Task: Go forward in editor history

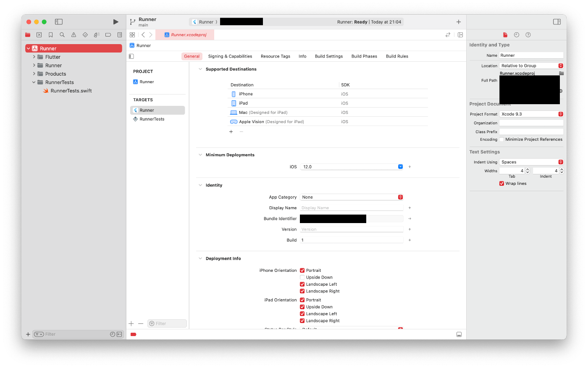Action: [151, 35]
